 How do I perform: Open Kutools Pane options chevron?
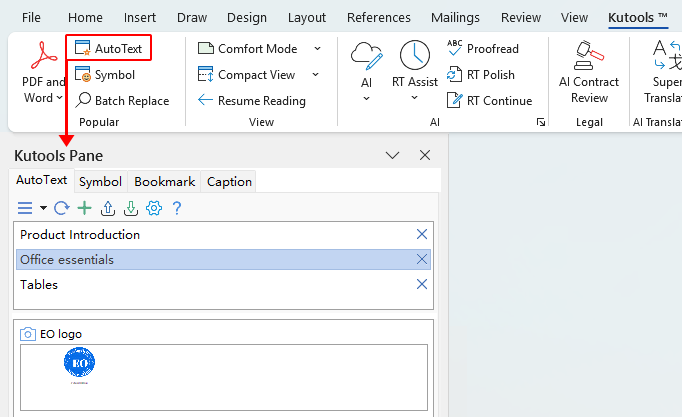(392, 155)
